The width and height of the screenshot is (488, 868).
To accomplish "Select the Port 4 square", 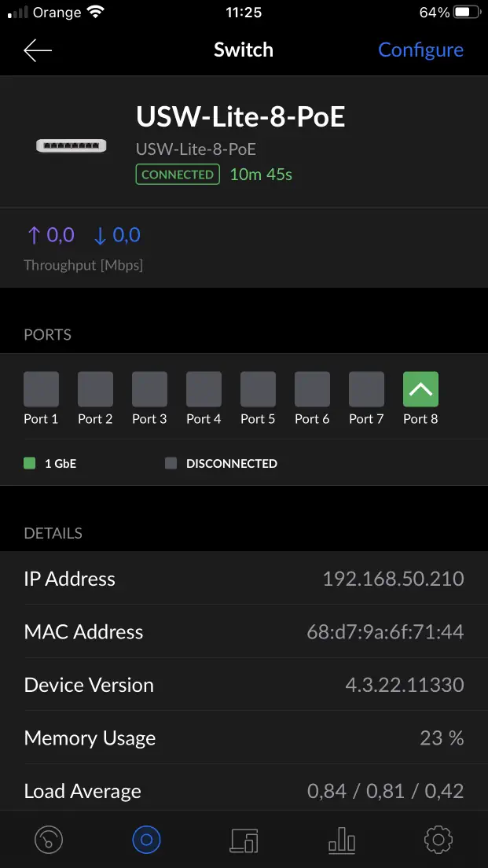I will tap(204, 390).
